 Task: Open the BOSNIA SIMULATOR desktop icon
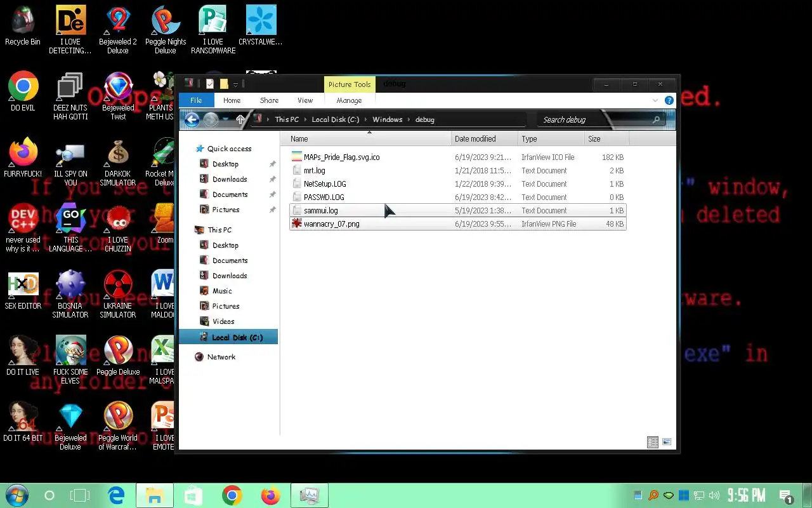click(70, 295)
